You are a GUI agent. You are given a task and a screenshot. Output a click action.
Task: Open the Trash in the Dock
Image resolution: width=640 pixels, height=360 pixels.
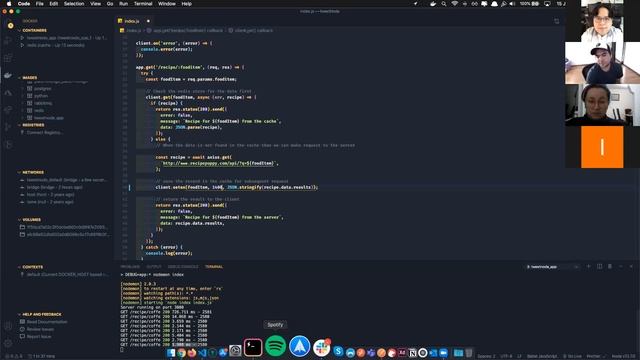469,353
